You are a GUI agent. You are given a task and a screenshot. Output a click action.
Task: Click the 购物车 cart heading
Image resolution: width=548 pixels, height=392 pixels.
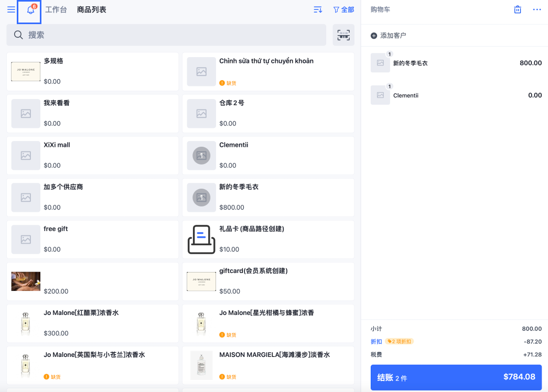point(380,9)
